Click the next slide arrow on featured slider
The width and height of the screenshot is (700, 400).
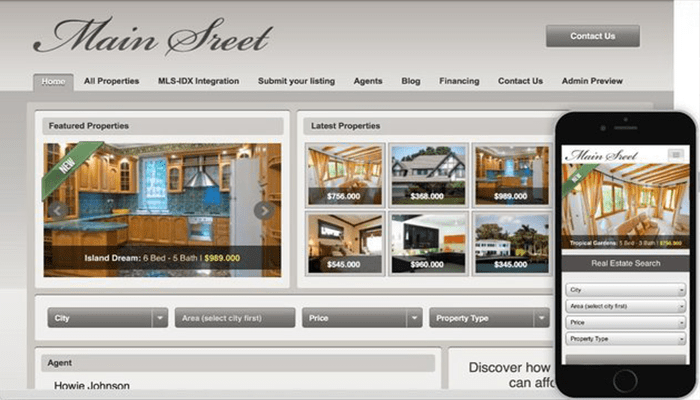263,210
